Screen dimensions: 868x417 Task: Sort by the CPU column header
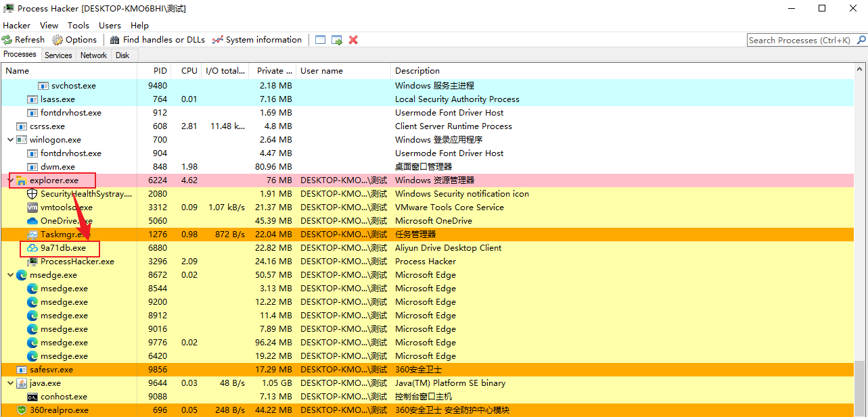[x=189, y=71]
